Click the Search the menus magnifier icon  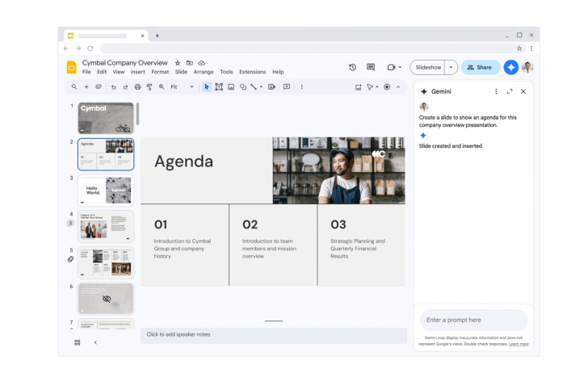coord(74,87)
